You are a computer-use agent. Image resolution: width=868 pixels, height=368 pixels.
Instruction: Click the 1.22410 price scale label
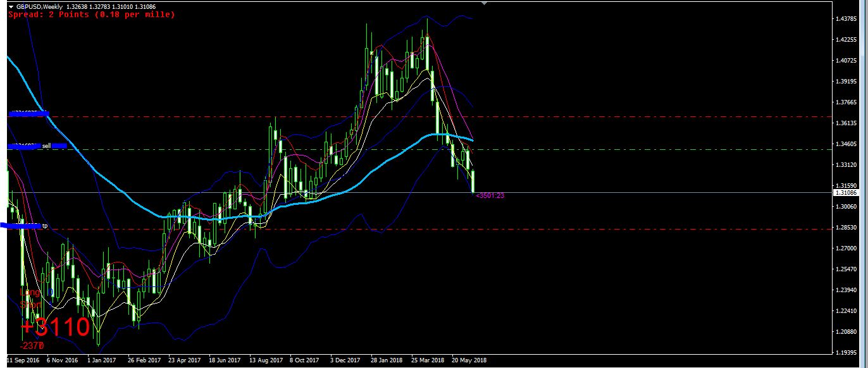846,311
